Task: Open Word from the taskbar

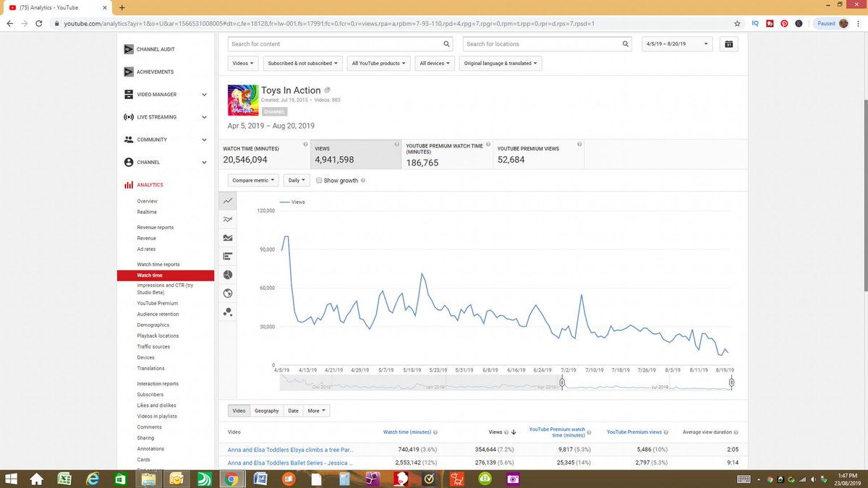Action: point(260,479)
